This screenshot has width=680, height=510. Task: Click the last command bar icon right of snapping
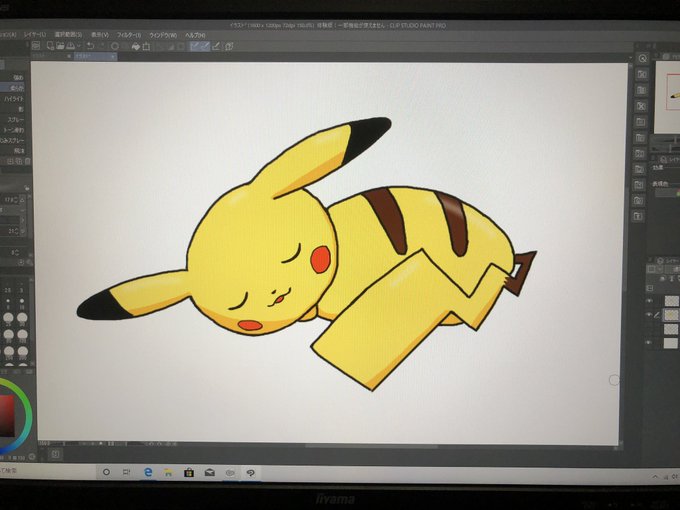coord(229,46)
